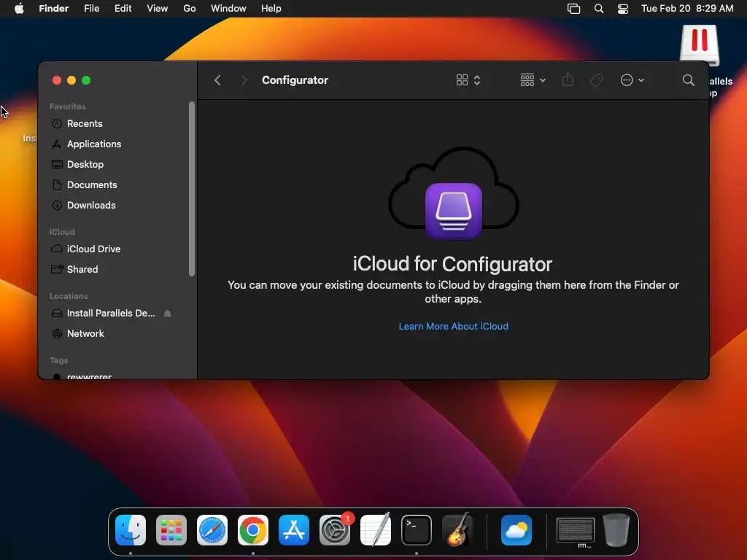This screenshot has height=560, width=747.
Task: Click the Share toolbar icon
Action: point(568,79)
